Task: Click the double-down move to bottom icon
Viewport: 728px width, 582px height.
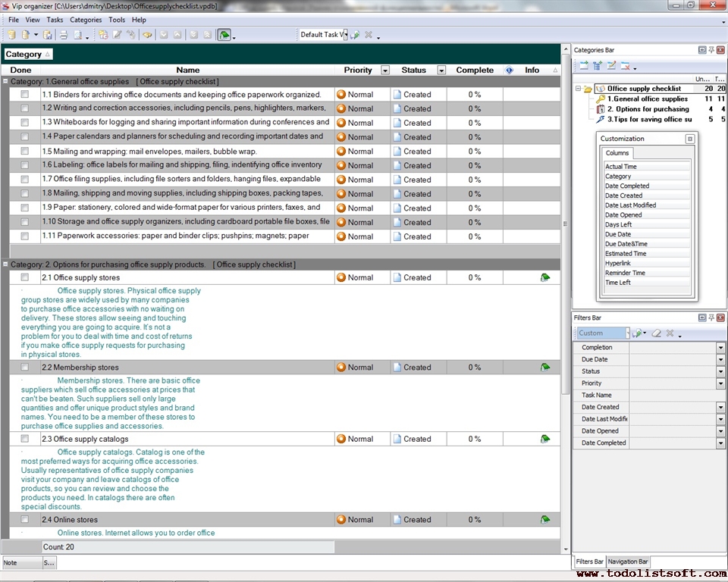Action: point(193,35)
